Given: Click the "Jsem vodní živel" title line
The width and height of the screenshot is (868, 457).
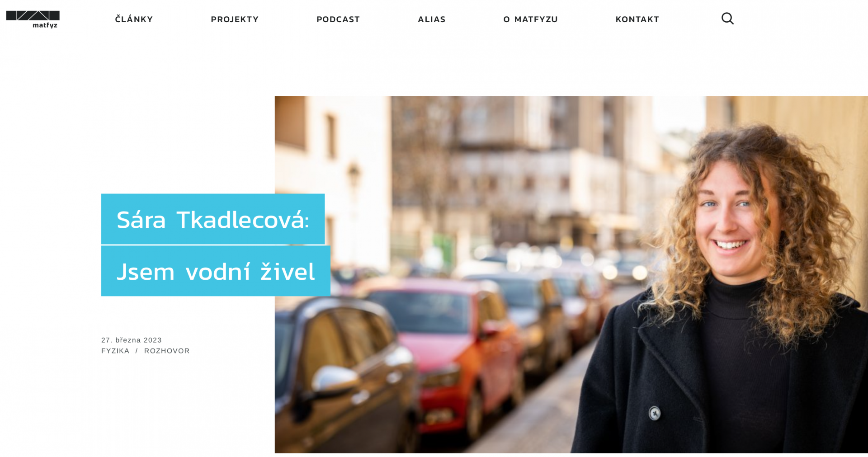Looking at the screenshot, I should 216,271.
